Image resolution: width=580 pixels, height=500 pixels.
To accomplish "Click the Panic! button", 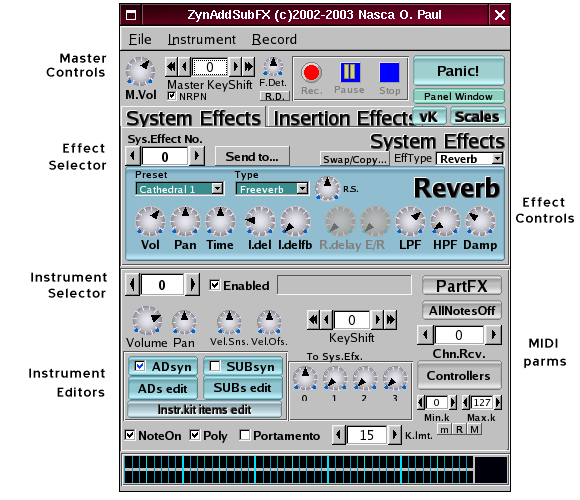I will (x=458, y=71).
